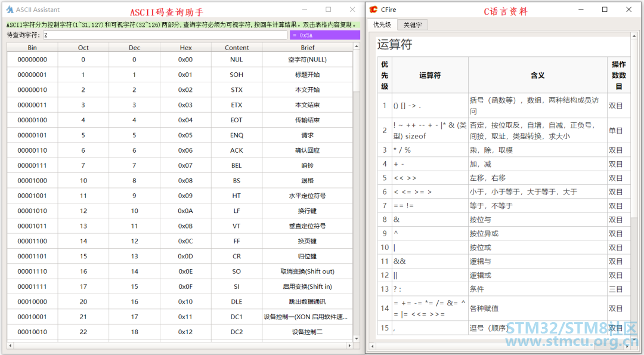The height and width of the screenshot is (355, 644).
Task: Click scroll down arrow in CFire window
Action: tap(634, 339)
